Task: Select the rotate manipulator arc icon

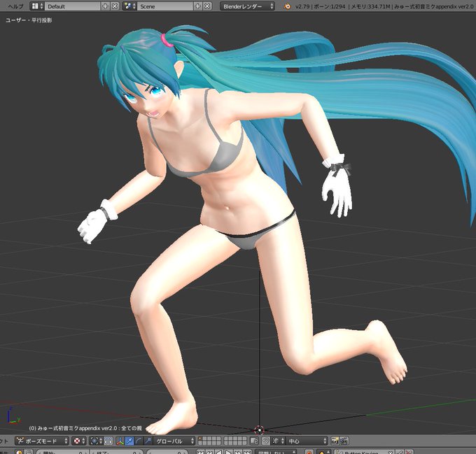Action: click(x=139, y=441)
